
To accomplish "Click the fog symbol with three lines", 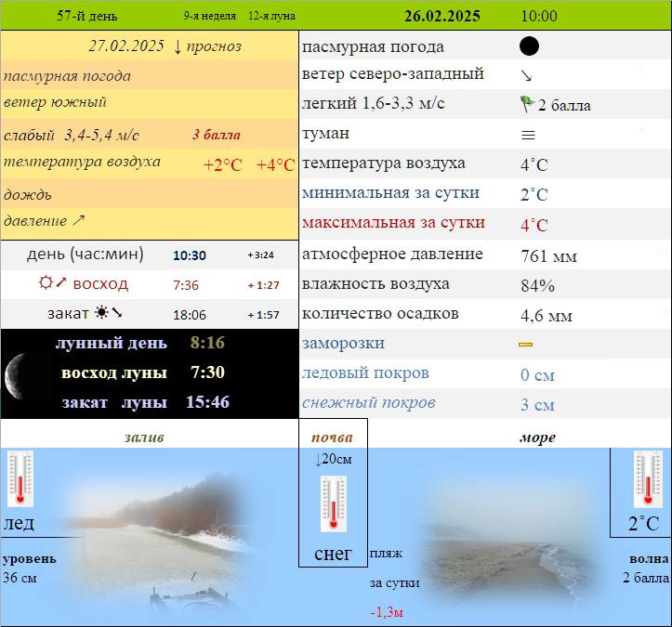I will coord(528,135).
